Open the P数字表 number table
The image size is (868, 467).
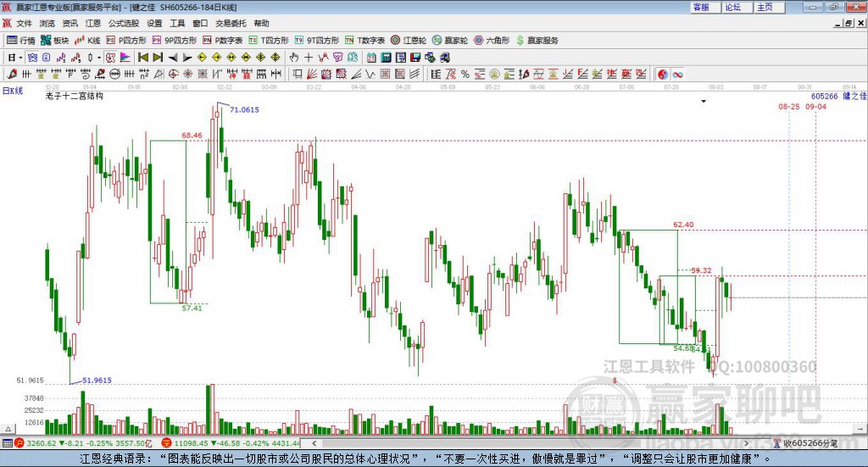[223, 41]
